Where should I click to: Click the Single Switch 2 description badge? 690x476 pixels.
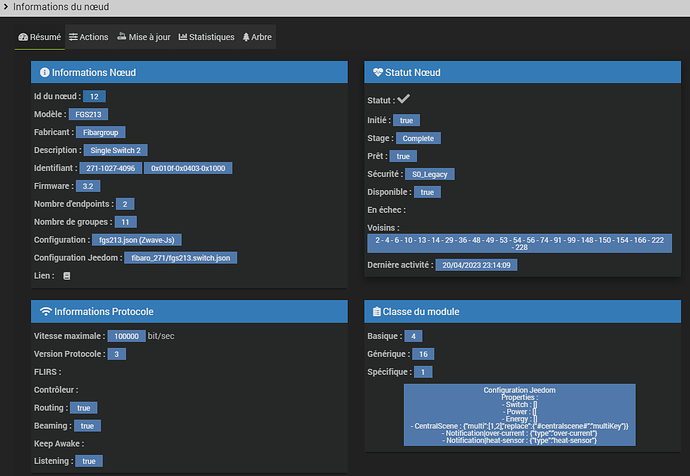pyautogui.click(x=116, y=150)
